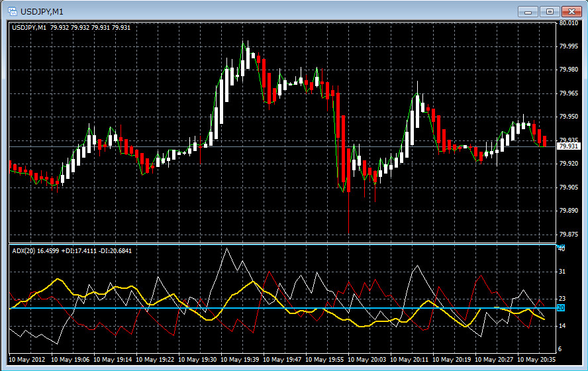This screenshot has height=371, width=588.
Task: Click the 10 May 20:27 time label
Action: point(494,359)
